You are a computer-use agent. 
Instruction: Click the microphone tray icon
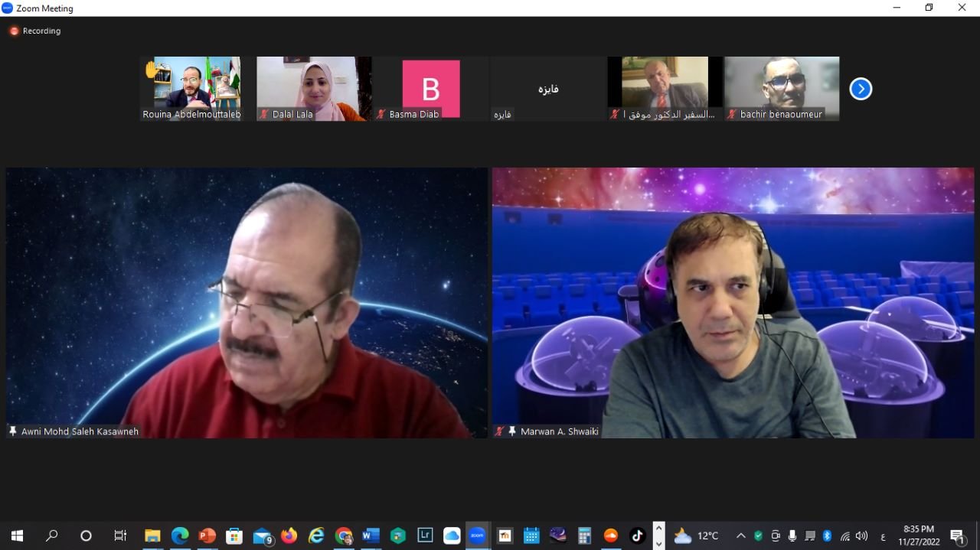click(x=792, y=535)
